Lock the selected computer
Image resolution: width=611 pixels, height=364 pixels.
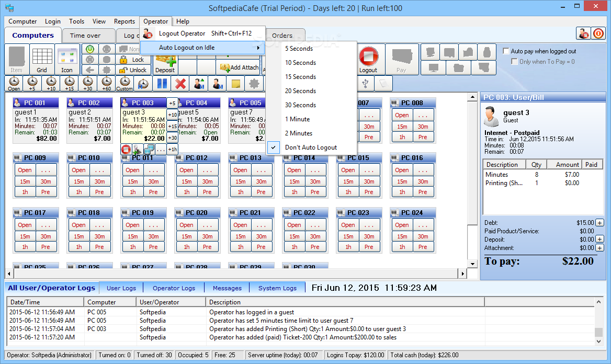coord(132,60)
